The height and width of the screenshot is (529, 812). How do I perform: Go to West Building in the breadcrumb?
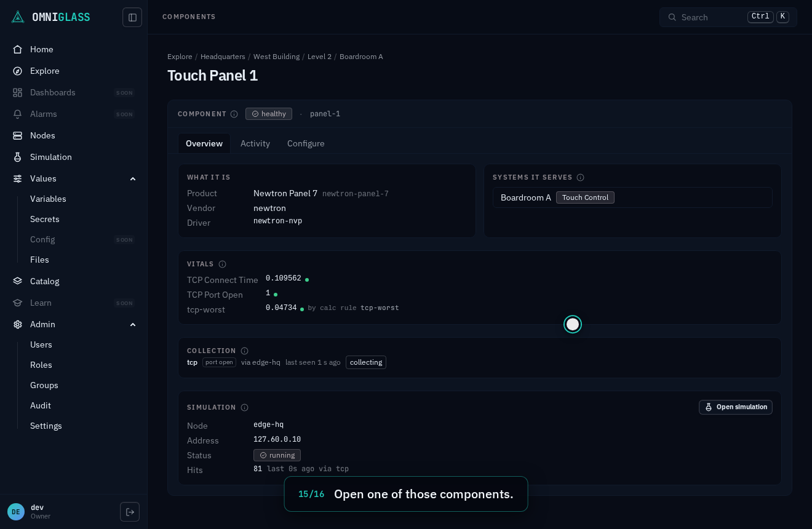pyautogui.click(x=276, y=57)
